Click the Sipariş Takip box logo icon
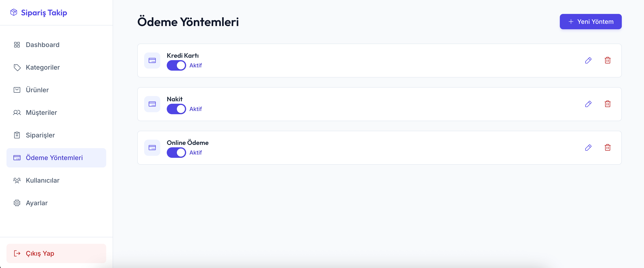 pyautogui.click(x=14, y=12)
